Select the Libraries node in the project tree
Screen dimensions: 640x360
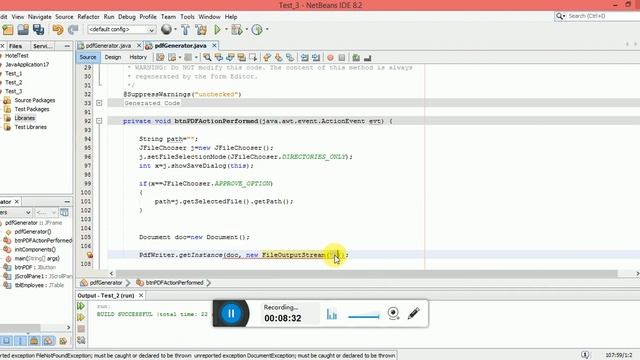25,118
